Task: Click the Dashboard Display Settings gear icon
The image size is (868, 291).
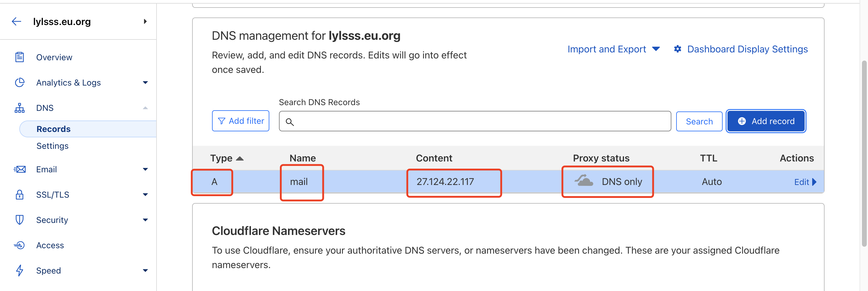Action: [677, 49]
